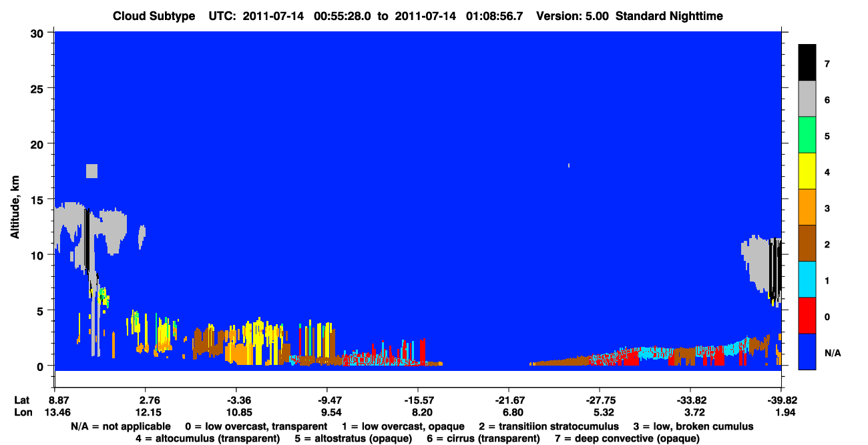Click the blue N/A color swatch
Viewport: 868px width, 445px height.
[807, 352]
